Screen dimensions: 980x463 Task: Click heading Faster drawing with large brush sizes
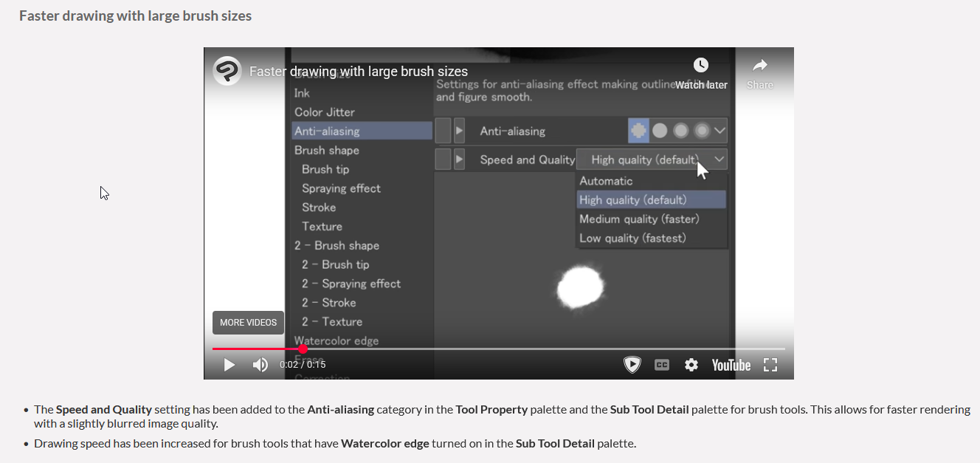click(135, 16)
